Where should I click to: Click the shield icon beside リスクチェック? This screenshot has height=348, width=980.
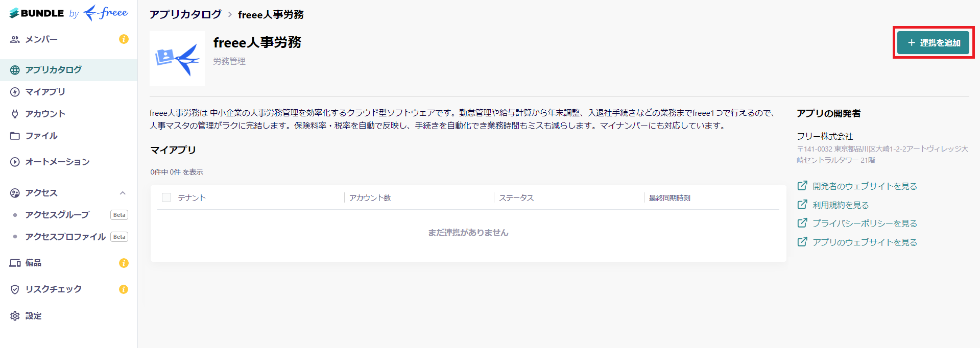pyautogui.click(x=15, y=289)
